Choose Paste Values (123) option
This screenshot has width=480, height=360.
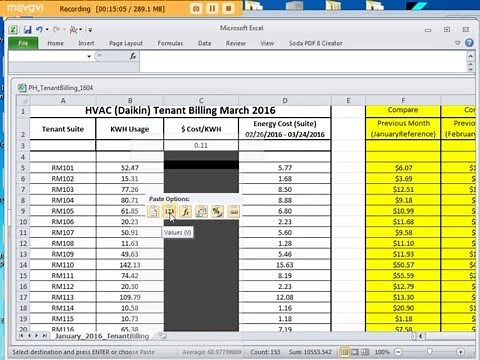[x=169, y=211]
